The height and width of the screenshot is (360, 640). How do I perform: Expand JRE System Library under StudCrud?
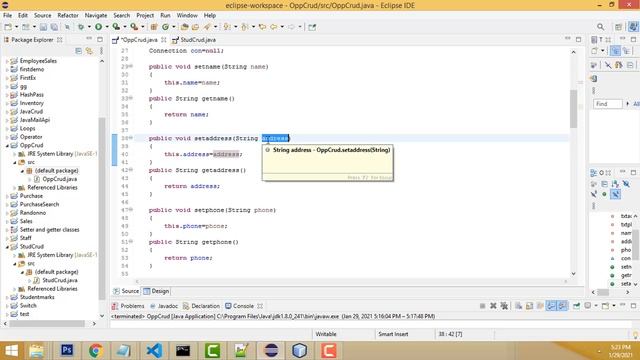pos(15,255)
